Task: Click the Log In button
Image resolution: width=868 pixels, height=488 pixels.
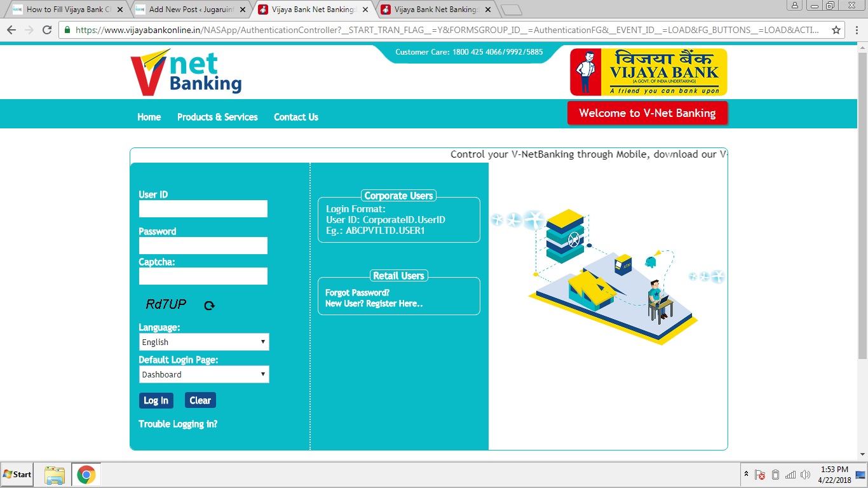Action: tap(156, 400)
